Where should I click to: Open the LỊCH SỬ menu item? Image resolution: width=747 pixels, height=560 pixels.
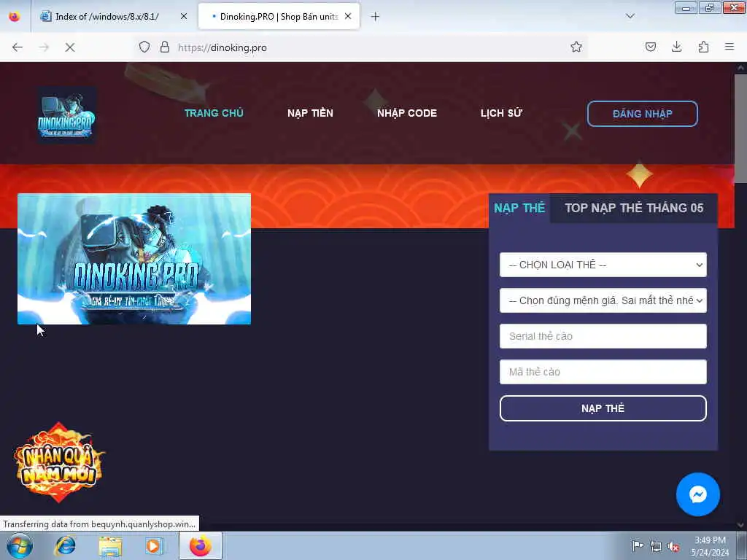click(501, 113)
